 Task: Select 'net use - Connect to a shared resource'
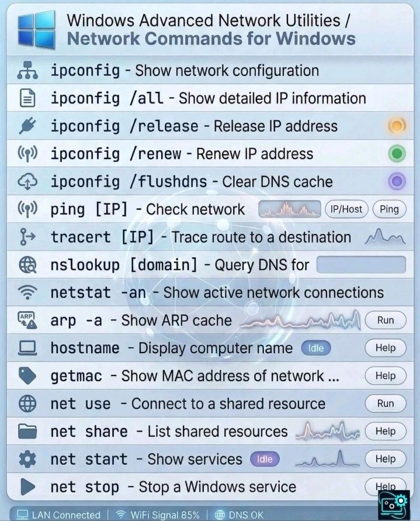coord(188,403)
